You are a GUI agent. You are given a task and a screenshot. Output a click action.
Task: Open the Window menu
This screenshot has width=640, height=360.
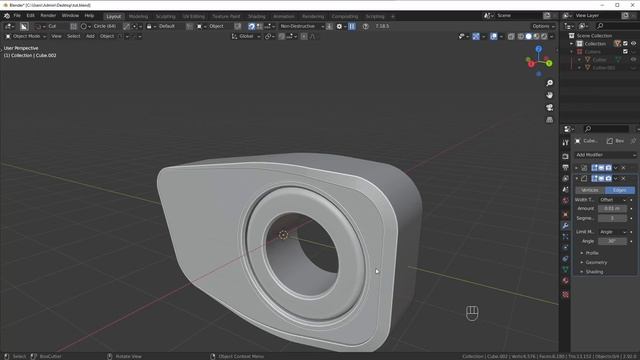[x=70, y=16]
